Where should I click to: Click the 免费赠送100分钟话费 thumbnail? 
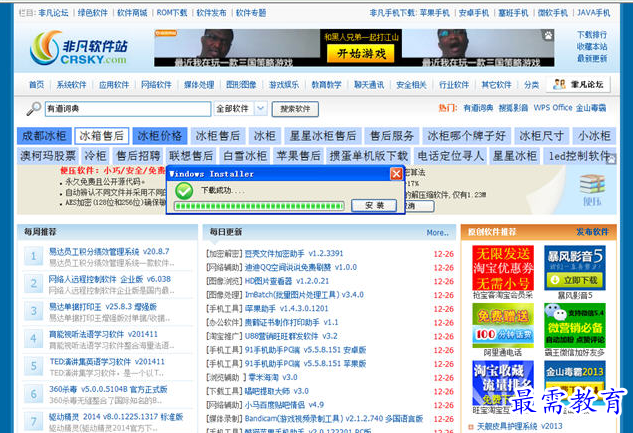pos(503,325)
